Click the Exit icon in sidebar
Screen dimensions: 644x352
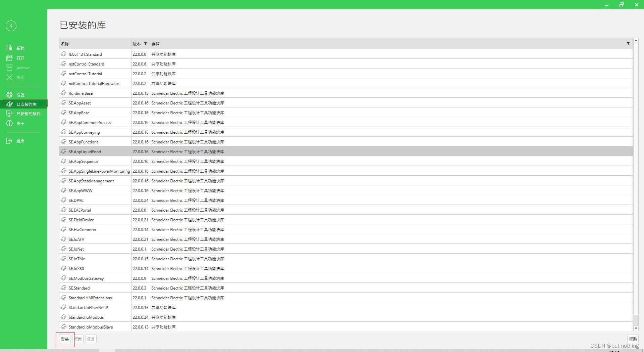[9, 141]
